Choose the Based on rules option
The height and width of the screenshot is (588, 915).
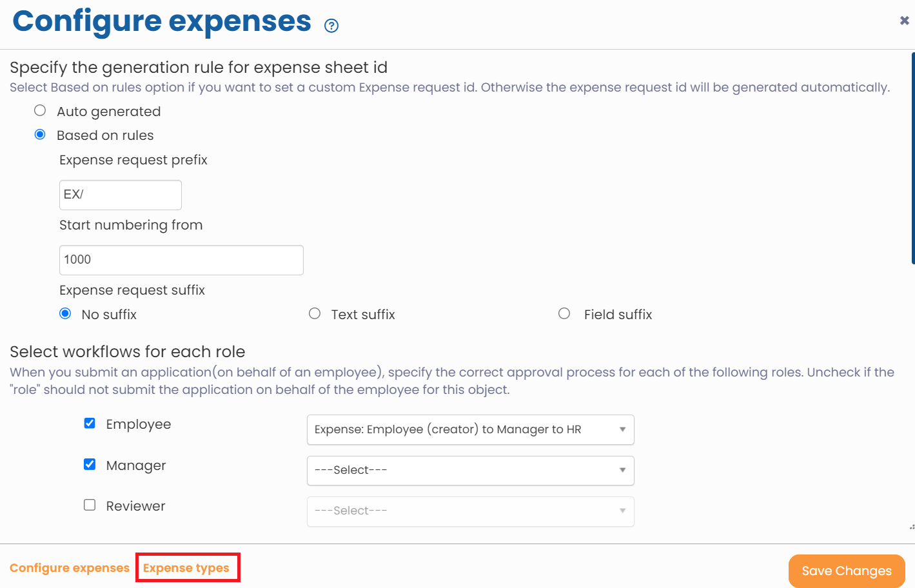(39, 134)
